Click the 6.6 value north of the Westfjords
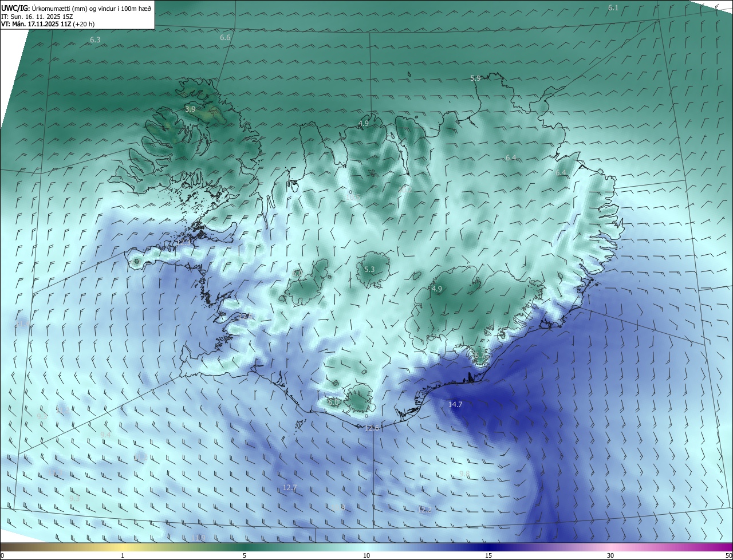 click(x=225, y=38)
